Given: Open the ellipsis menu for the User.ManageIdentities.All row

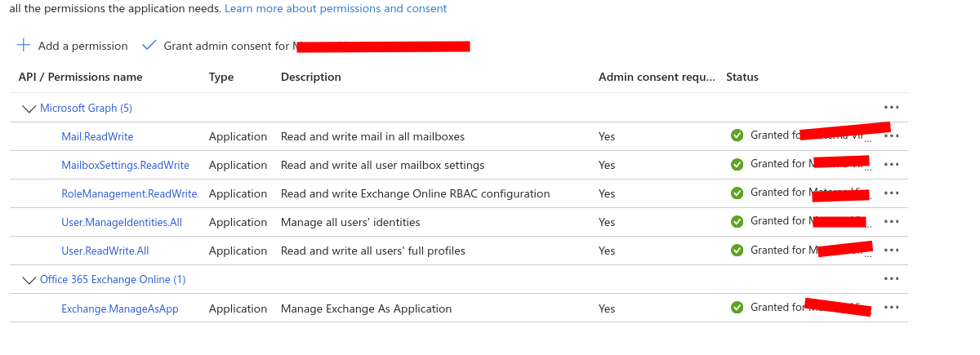Looking at the screenshot, I should point(891,222).
